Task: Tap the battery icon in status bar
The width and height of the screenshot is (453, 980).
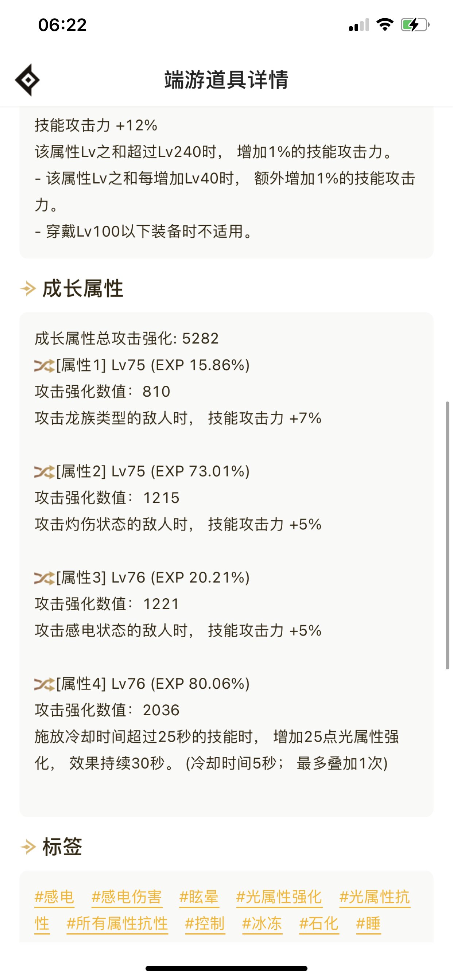Action: [x=414, y=25]
